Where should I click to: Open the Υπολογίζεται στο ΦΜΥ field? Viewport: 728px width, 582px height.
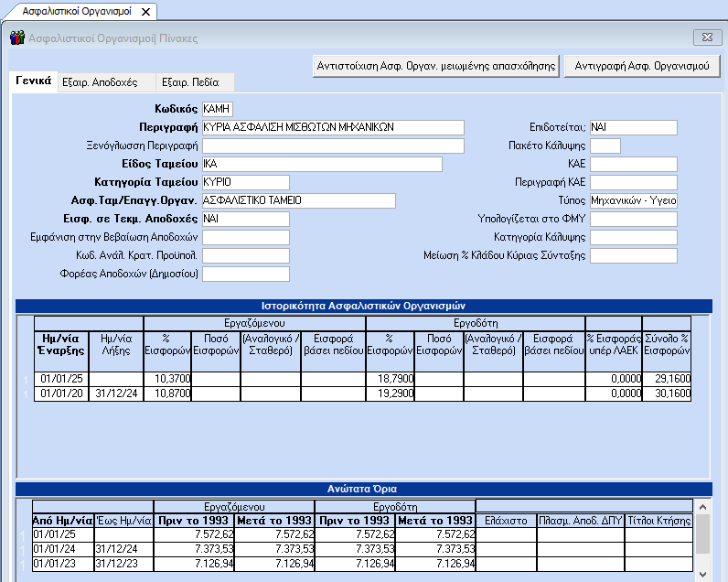(633, 219)
